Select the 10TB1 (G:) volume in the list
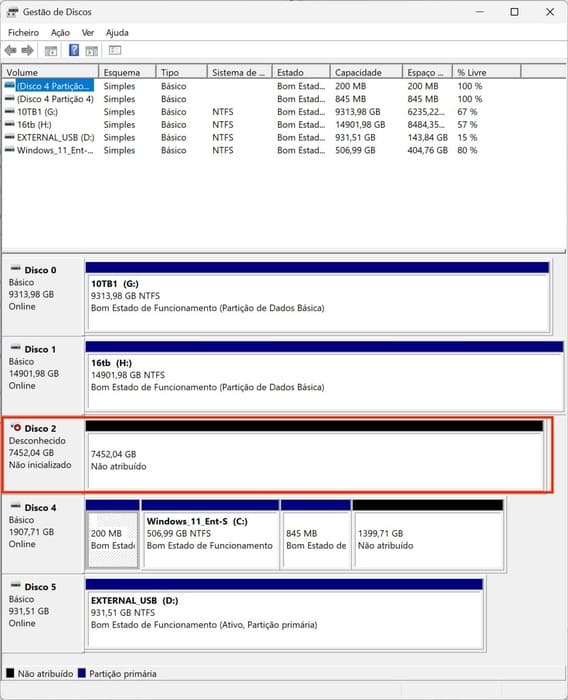Viewport: 568px width, 700px height. (37, 112)
